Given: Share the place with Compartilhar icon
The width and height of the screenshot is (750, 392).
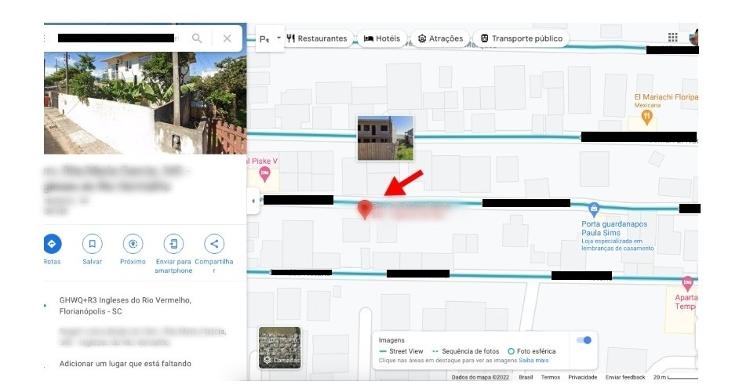Looking at the screenshot, I should click(214, 244).
